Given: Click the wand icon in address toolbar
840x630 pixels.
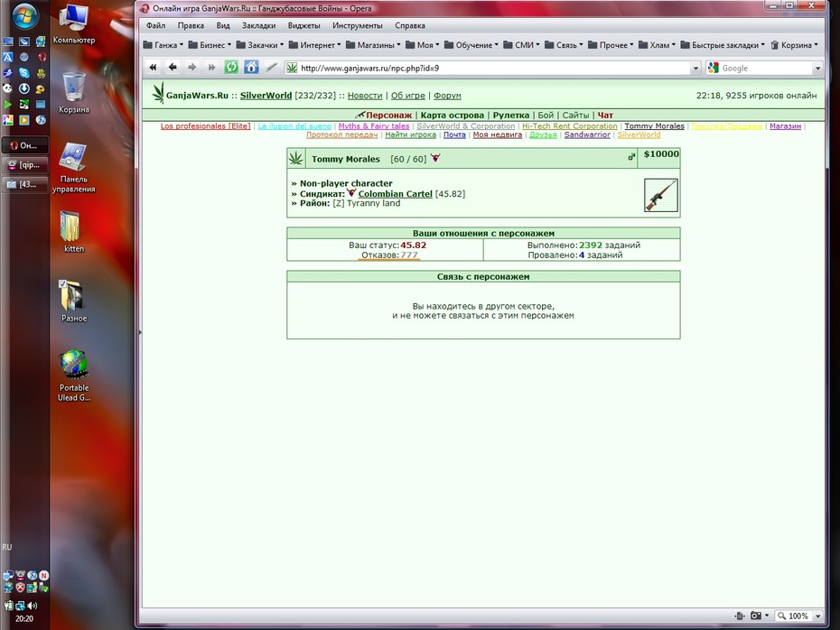Looking at the screenshot, I should tap(272, 68).
